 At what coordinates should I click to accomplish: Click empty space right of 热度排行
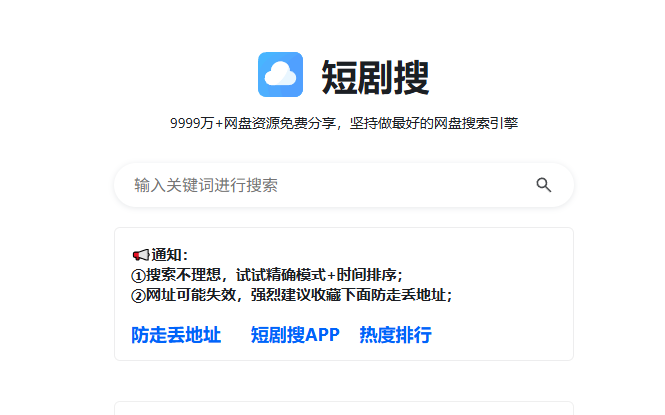pyautogui.click(x=500, y=335)
